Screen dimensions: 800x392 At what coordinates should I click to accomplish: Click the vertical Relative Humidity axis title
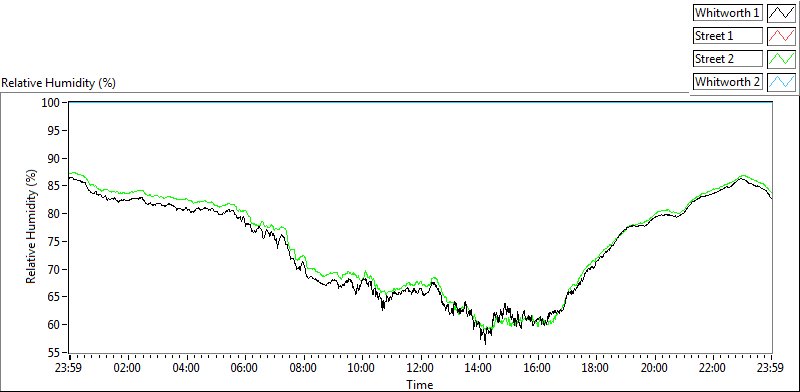32,227
